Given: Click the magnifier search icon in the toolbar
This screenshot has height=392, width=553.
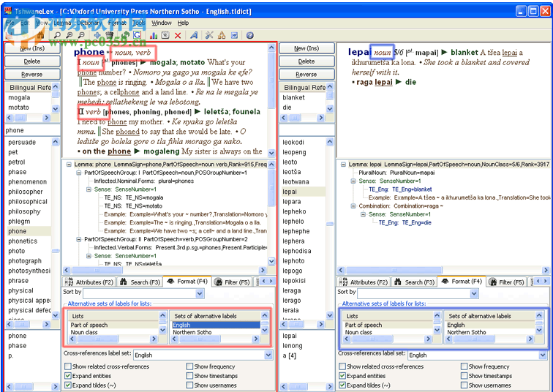Looking at the screenshot, I should (x=57, y=35).
